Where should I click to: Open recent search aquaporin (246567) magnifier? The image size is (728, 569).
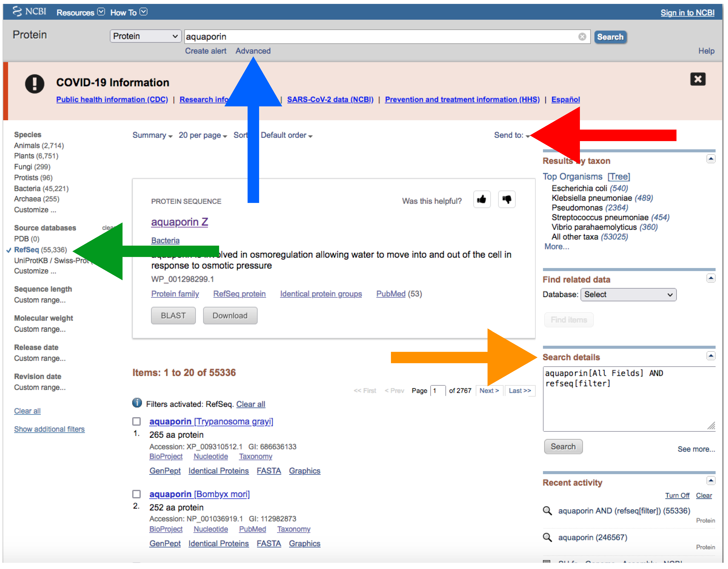pos(547,537)
